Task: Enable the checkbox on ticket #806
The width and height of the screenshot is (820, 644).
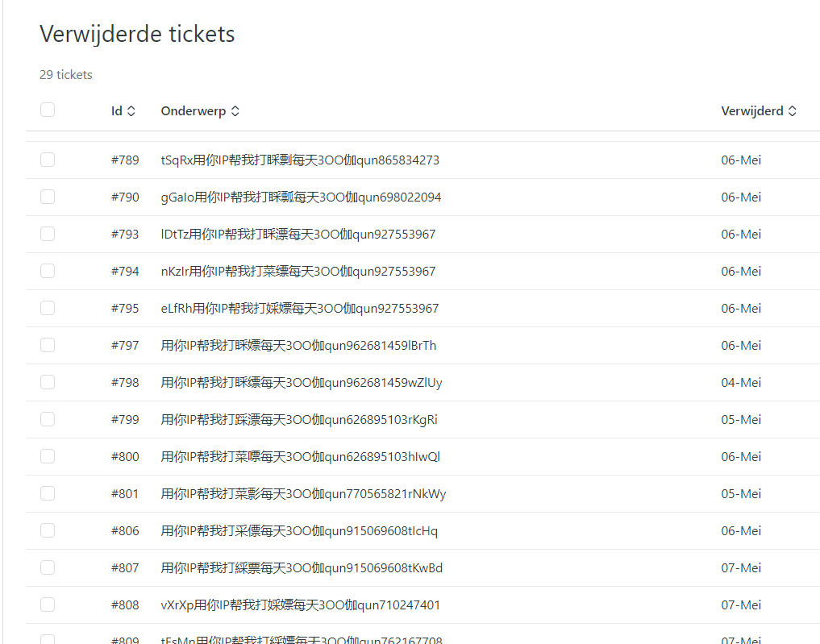Action: coord(48,530)
